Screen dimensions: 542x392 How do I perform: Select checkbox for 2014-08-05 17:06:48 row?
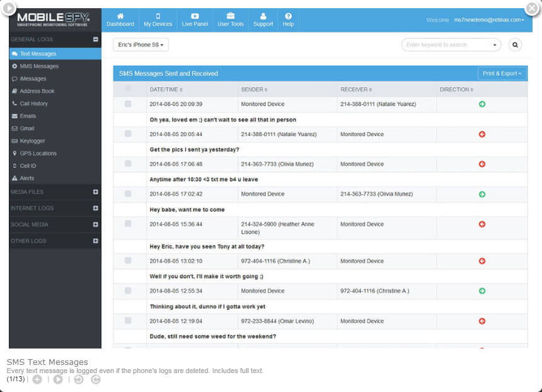128,164
